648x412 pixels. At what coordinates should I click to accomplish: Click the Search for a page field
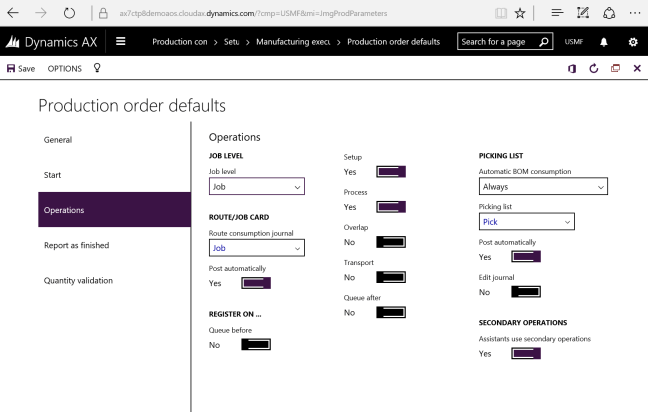(497, 42)
